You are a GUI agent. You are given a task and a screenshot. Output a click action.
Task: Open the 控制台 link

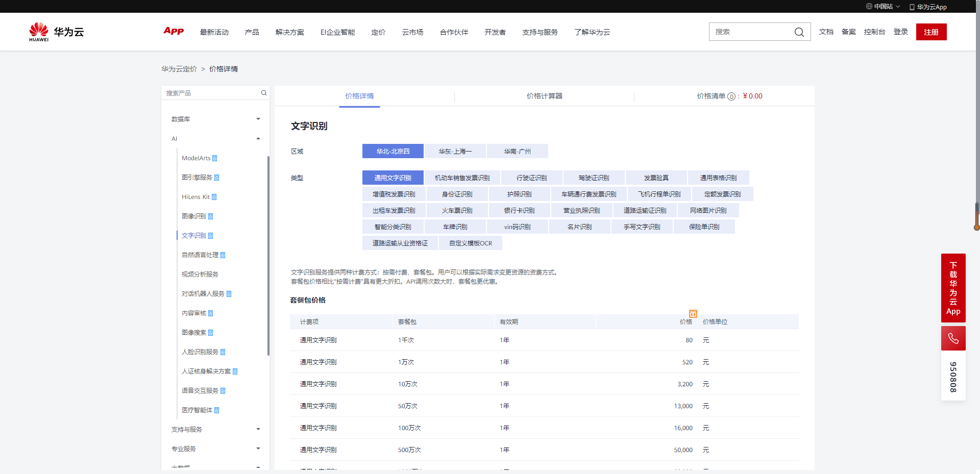coord(874,32)
